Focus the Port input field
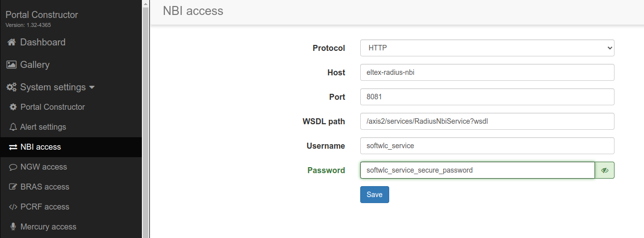The width and height of the screenshot is (644, 238). (487, 97)
